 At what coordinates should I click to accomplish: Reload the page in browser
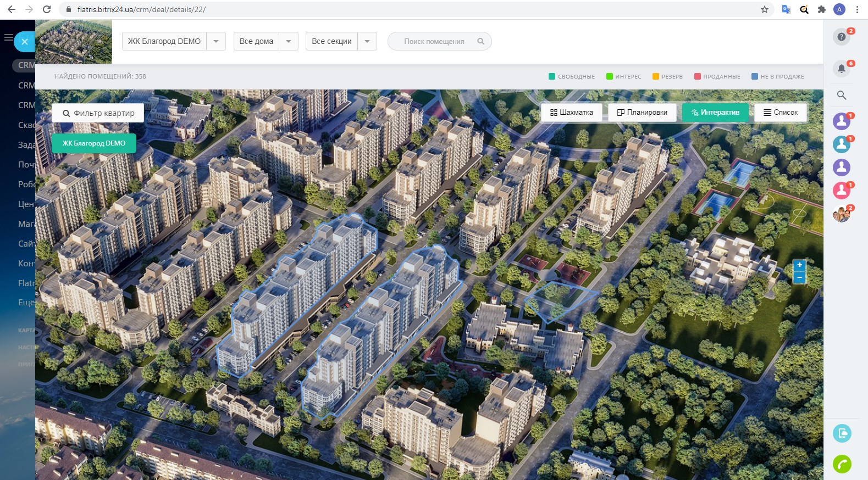pos(47,9)
